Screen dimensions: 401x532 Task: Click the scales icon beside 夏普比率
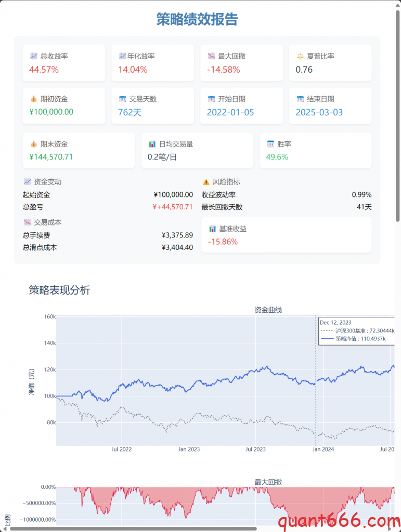[300, 56]
